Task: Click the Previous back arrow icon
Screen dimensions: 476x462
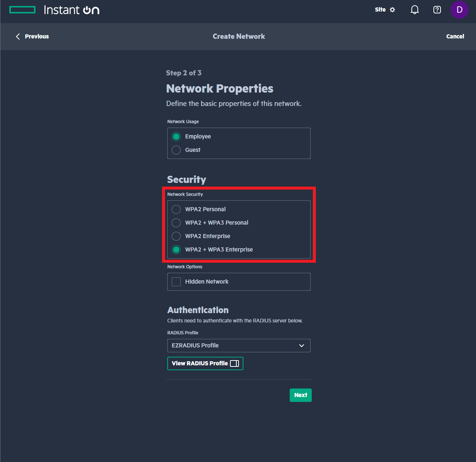Action: 18,36
